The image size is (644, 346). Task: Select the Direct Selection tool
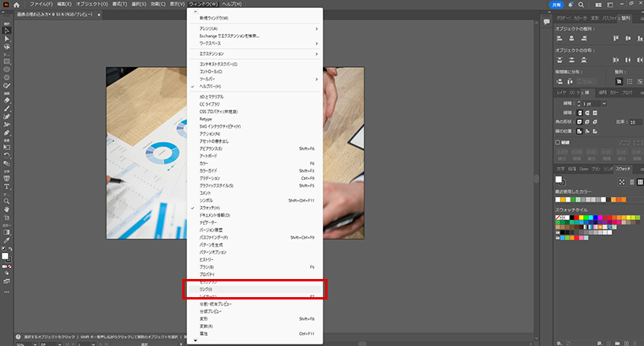pyautogui.click(x=6, y=38)
